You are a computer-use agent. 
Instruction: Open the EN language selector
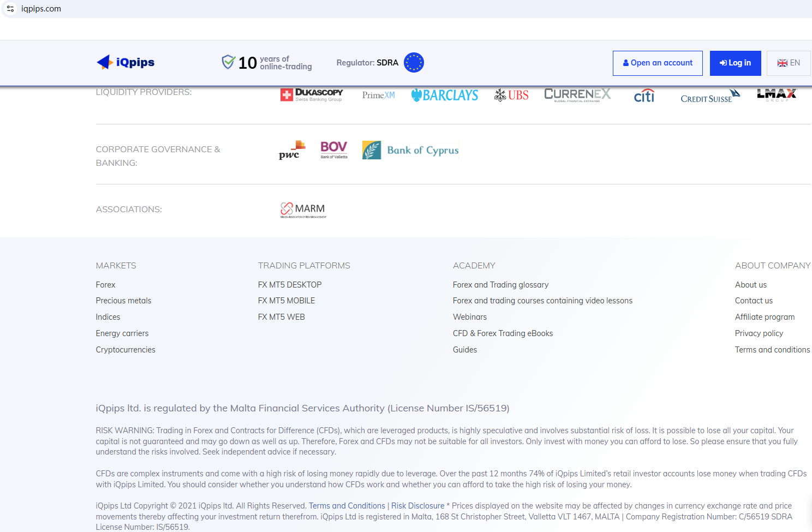789,63
